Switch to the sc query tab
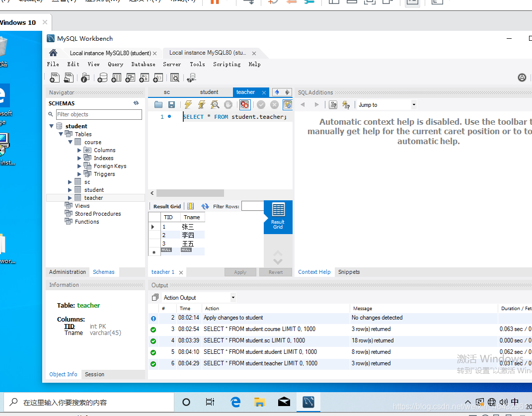The height and width of the screenshot is (416, 532). pyautogui.click(x=166, y=92)
